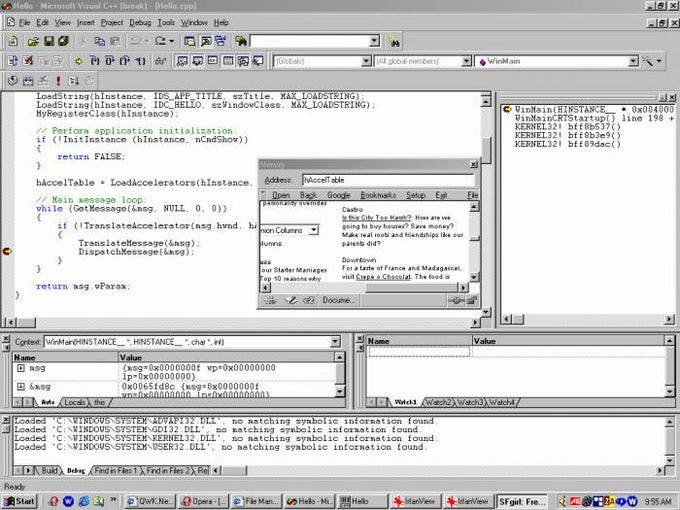Follow the 'Is this City Too Harsh?' link
Viewport: 680px width, 510px height.
coord(376,218)
